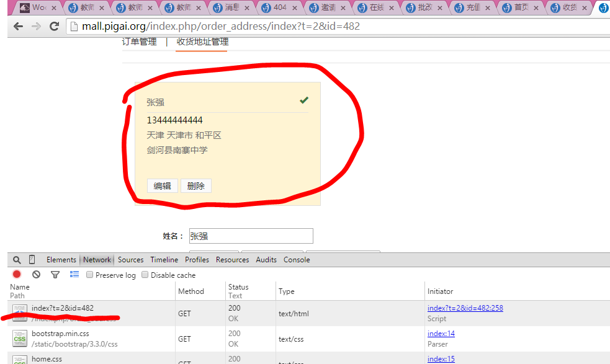Click phone number 13444444444 on address card
The image size is (610, 364).
174,120
